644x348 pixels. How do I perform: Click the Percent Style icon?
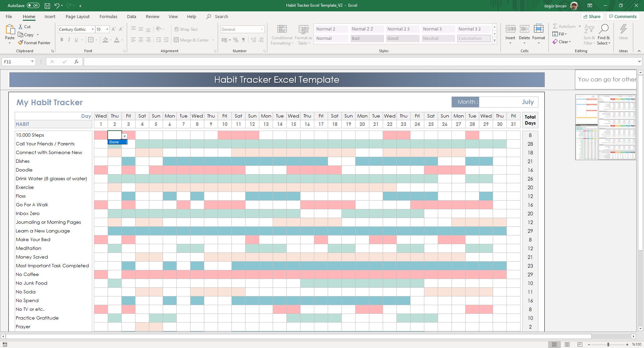coord(236,40)
